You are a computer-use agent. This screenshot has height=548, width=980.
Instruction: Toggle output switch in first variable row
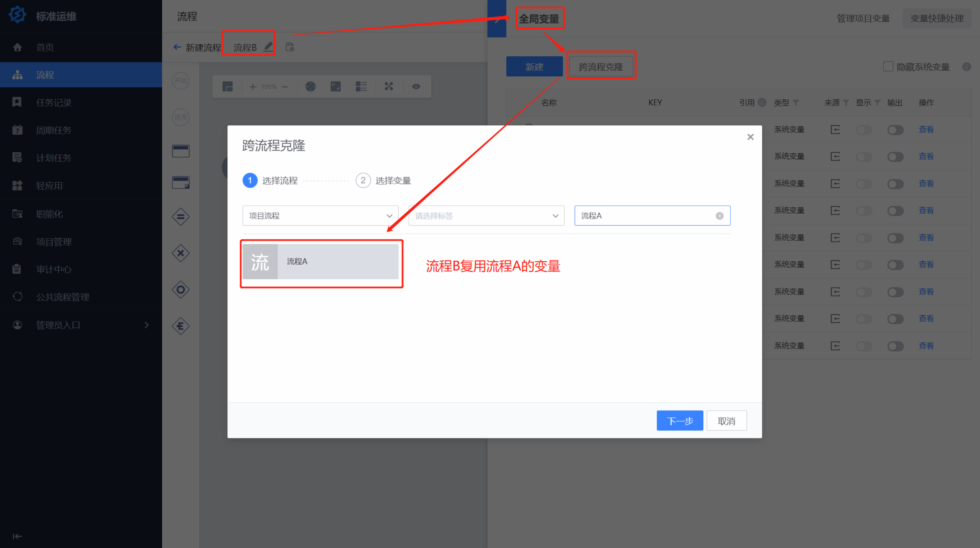[895, 130]
